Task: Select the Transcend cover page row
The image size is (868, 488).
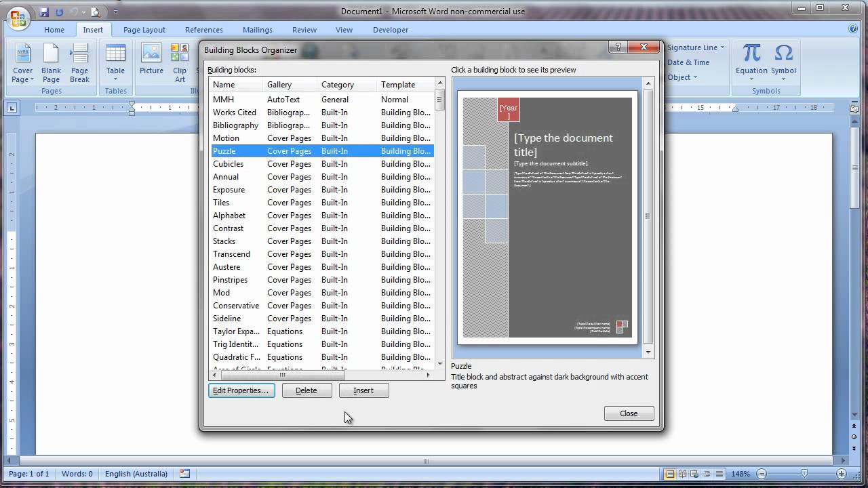Action: pos(321,254)
